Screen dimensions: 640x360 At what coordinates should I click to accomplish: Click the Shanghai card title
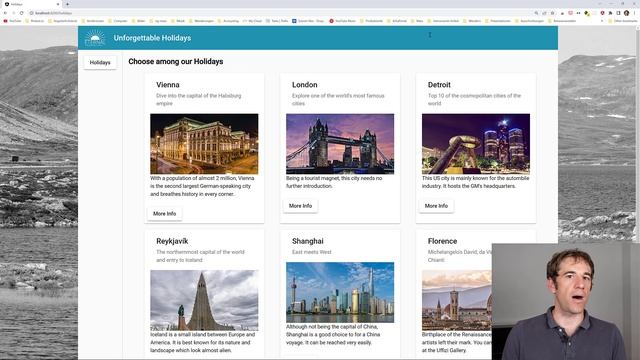[x=308, y=241]
